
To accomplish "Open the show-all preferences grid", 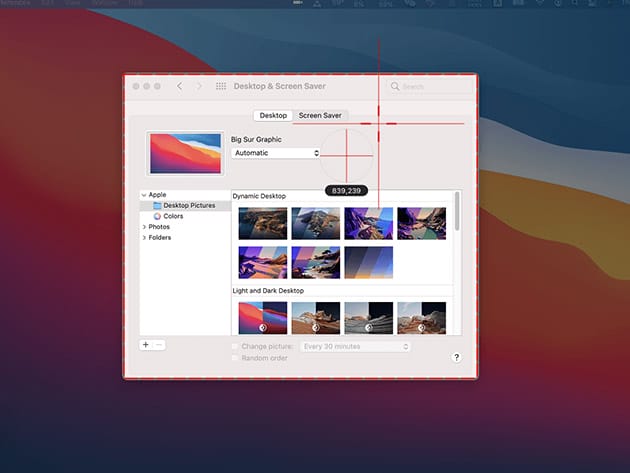I will click(x=220, y=87).
